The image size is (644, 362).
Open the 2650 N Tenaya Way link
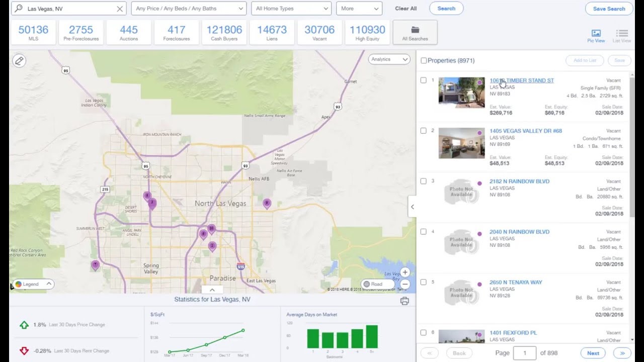pos(517,282)
